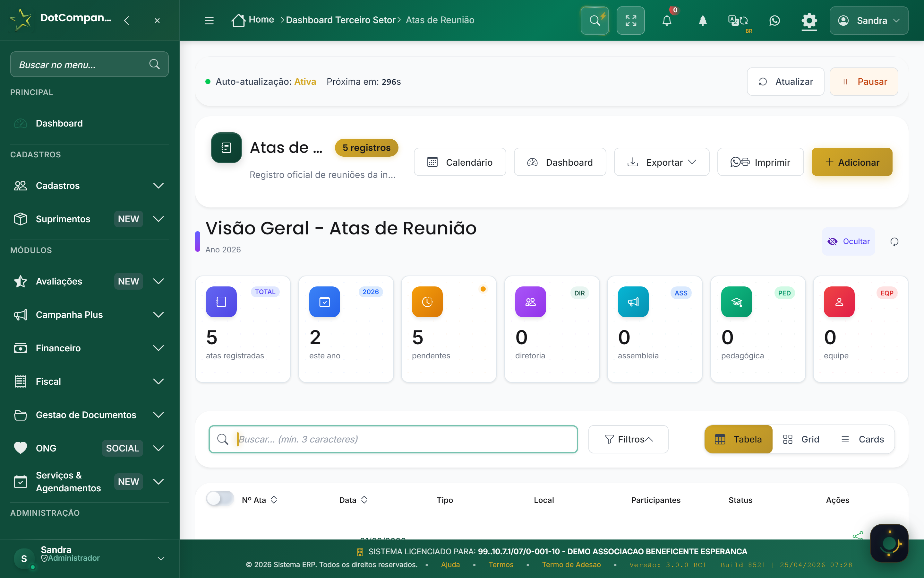Open the Exportar dropdown
This screenshot has width=924, height=578.
[x=661, y=162]
